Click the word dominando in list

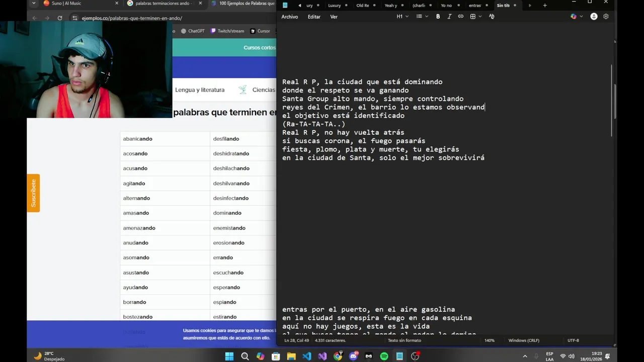(227, 213)
